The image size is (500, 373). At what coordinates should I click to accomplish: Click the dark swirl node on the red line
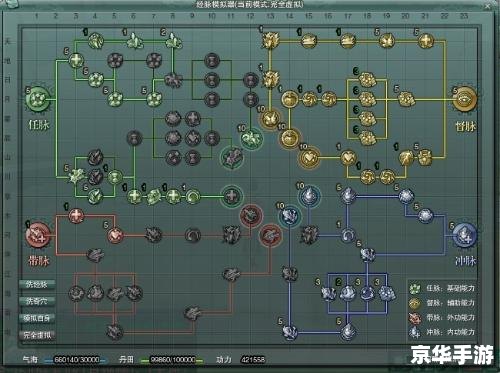pyautogui.click(x=192, y=235)
